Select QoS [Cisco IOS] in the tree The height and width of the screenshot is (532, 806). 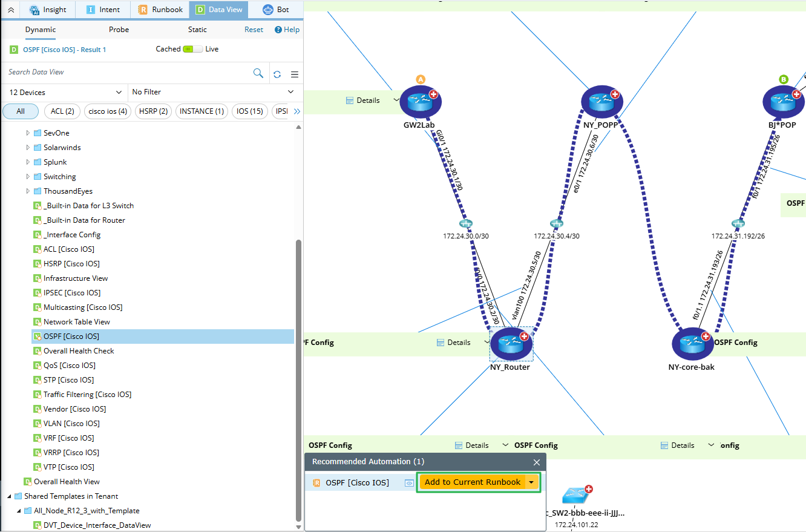[x=69, y=366]
